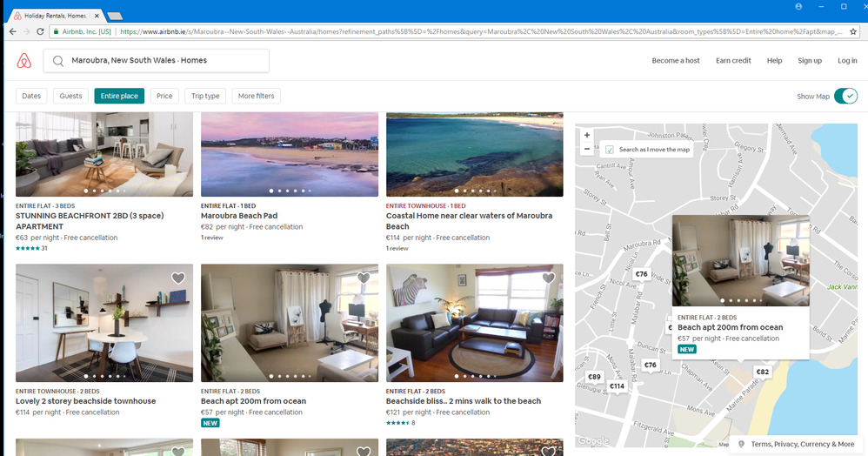Screen dimensions: 868x456
Task: Toggle the Entire place filter
Action: click(119, 96)
